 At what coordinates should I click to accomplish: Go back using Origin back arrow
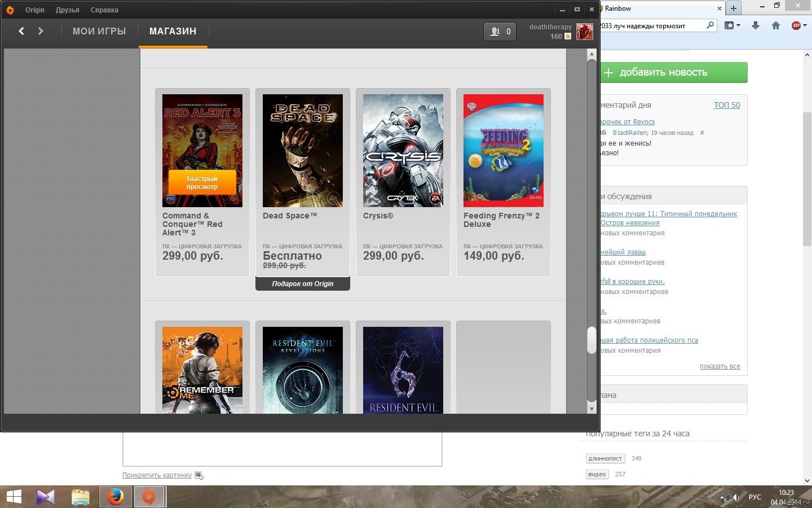(21, 31)
